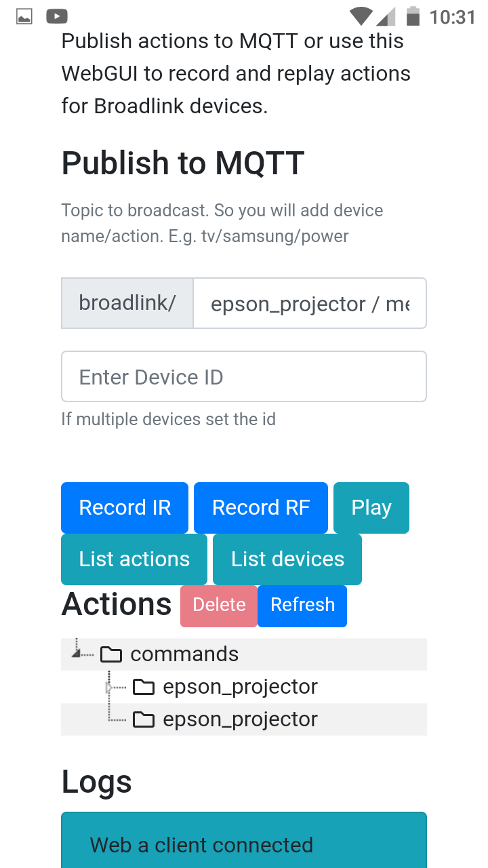Image resolution: width=488 pixels, height=868 pixels.
Task: Select the commands tree item label
Action: tap(184, 654)
